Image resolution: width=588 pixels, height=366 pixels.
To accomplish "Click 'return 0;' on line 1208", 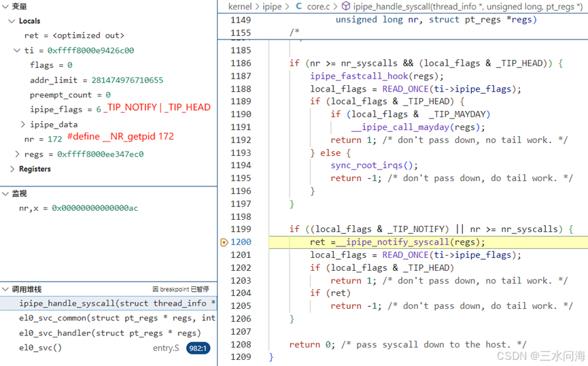I will [312, 345].
